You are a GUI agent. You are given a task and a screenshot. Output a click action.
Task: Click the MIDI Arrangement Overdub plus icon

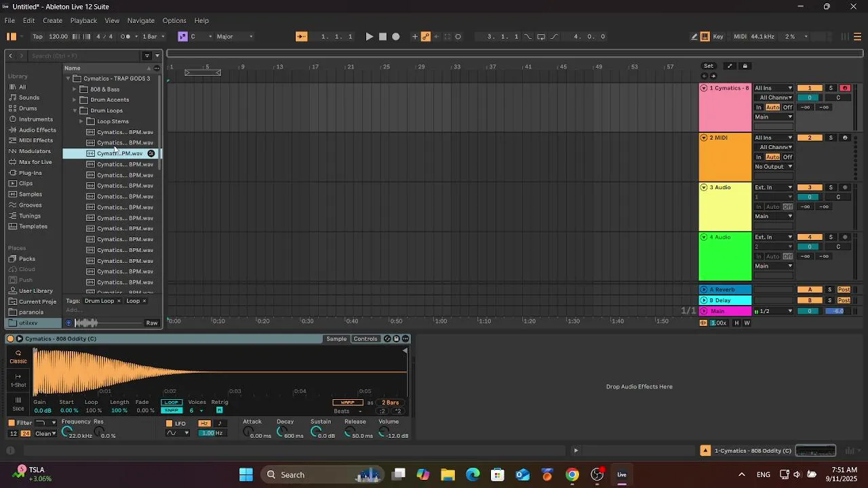coord(415,37)
